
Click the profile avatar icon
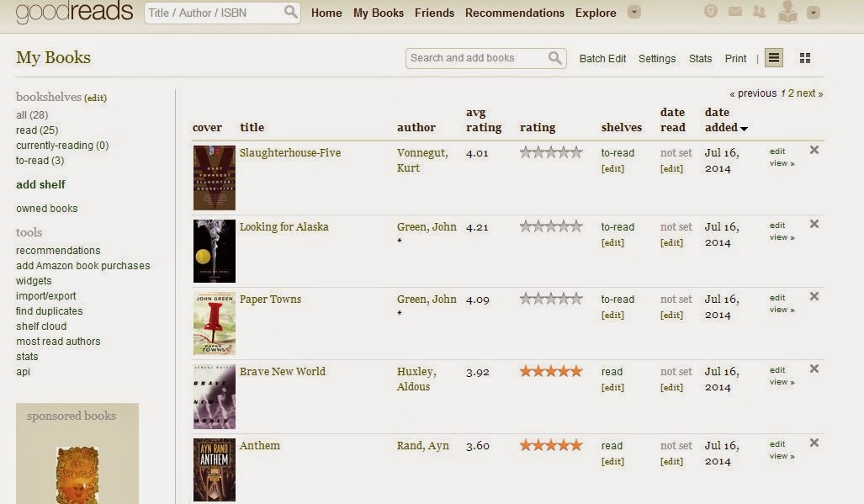coord(787,12)
